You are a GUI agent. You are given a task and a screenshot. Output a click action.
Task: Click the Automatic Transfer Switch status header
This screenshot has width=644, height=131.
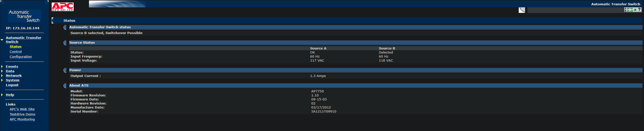tap(100, 27)
